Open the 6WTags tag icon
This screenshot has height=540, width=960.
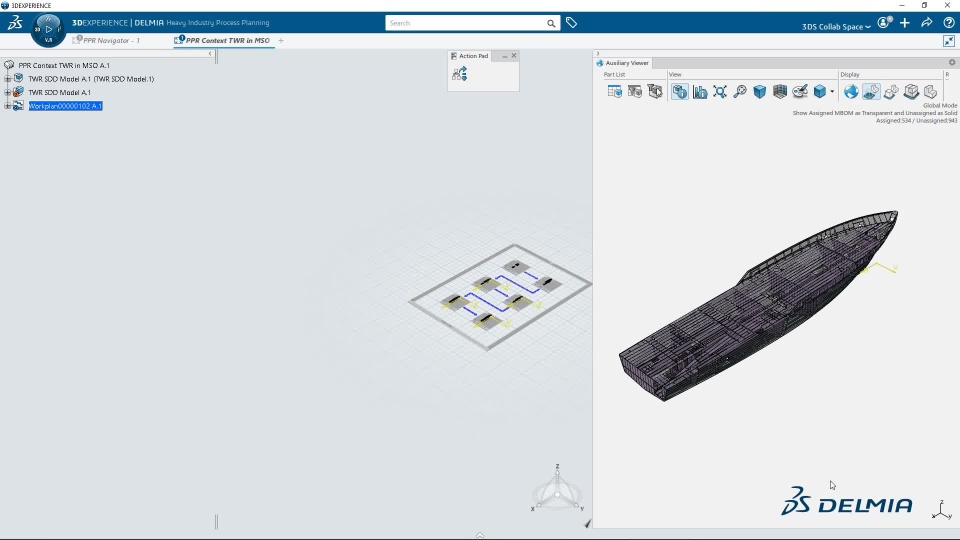coord(571,23)
